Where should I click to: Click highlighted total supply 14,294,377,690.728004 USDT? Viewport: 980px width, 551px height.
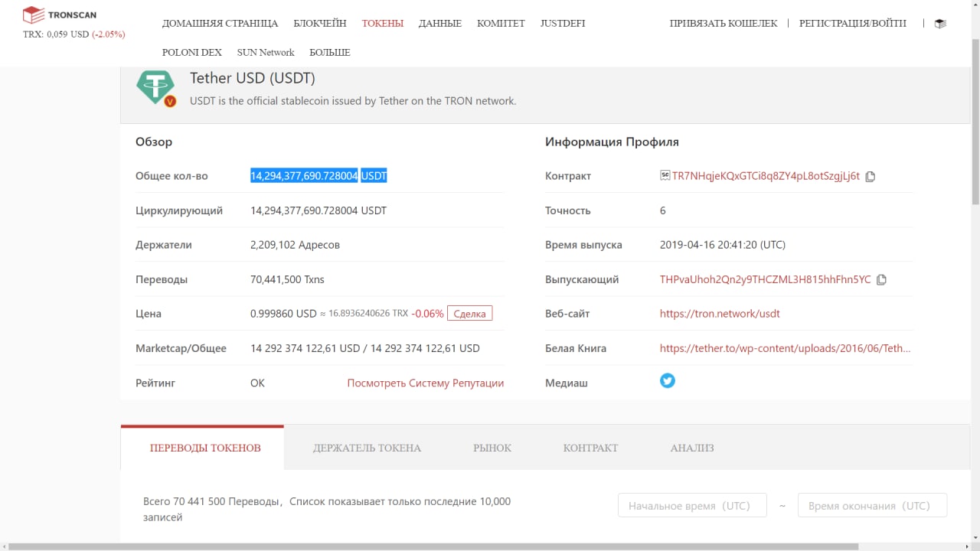click(318, 176)
